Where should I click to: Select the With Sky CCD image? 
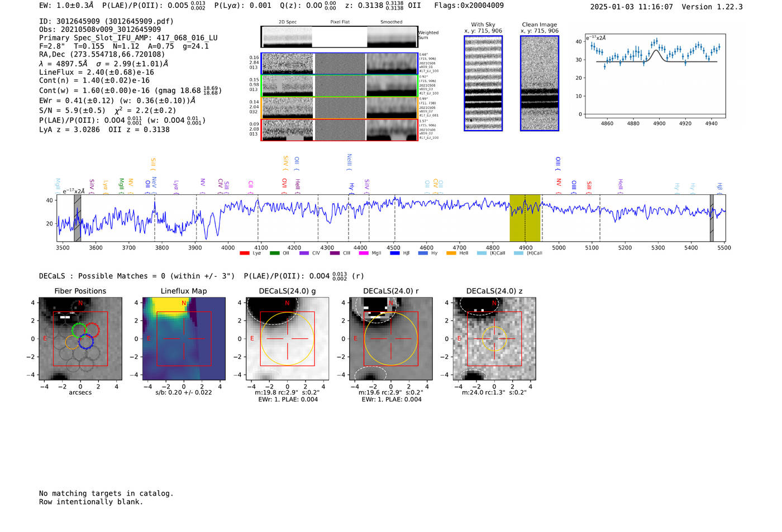(x=483, y=83)
